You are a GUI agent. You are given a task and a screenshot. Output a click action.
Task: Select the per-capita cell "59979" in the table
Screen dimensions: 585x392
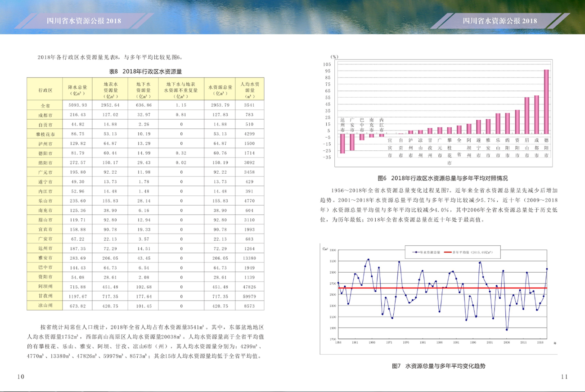(x=250, y=296)
